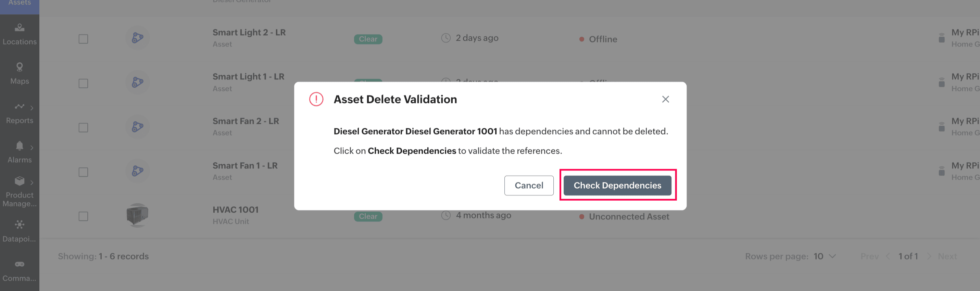The width and height of the screenshot is (980, 291).
Task: Go to the Next page of records
Action: [947, 256]
